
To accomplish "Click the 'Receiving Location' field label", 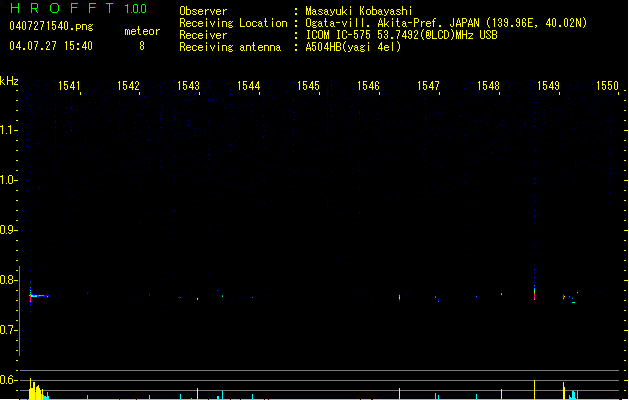I will coord(233,23).
